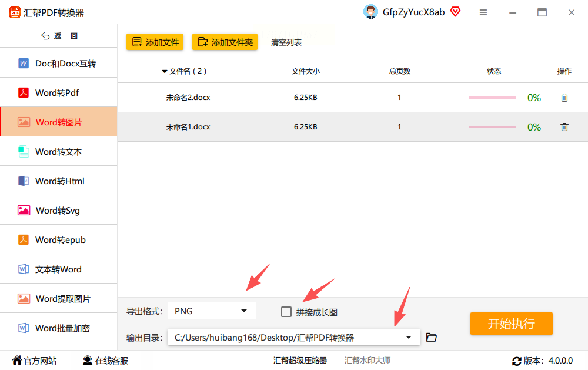Expand the 输出目录 path dropdown arrow
The image size is (588, 370).
pos(409,338)
